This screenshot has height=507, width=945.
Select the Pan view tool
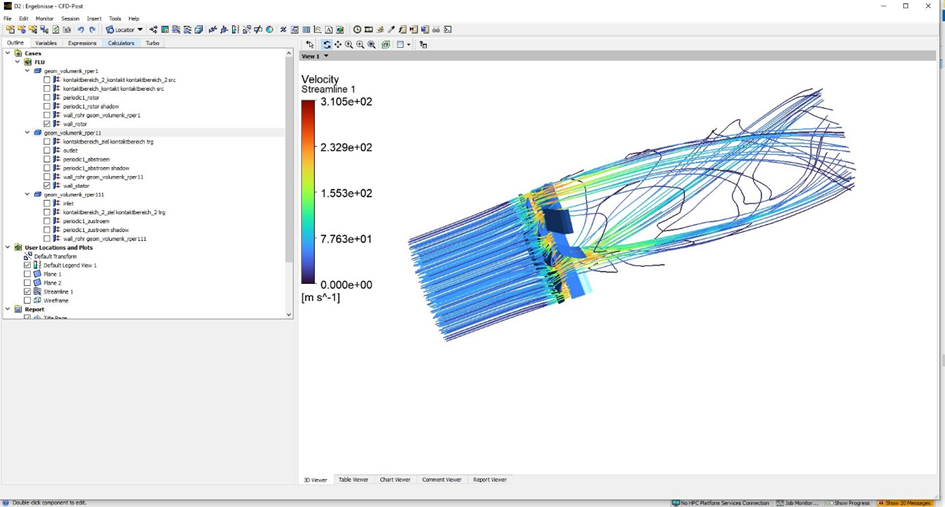[338, 45]
